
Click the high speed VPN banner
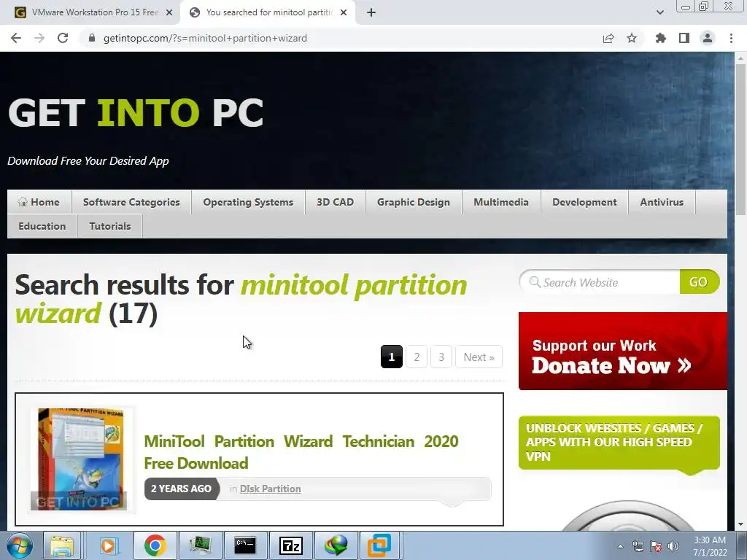pyautogui.click(x=619, y=443)
